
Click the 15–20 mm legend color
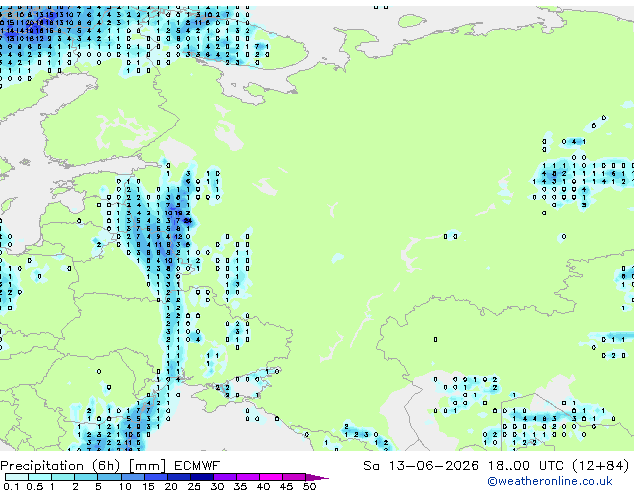(x=156, y=477)
